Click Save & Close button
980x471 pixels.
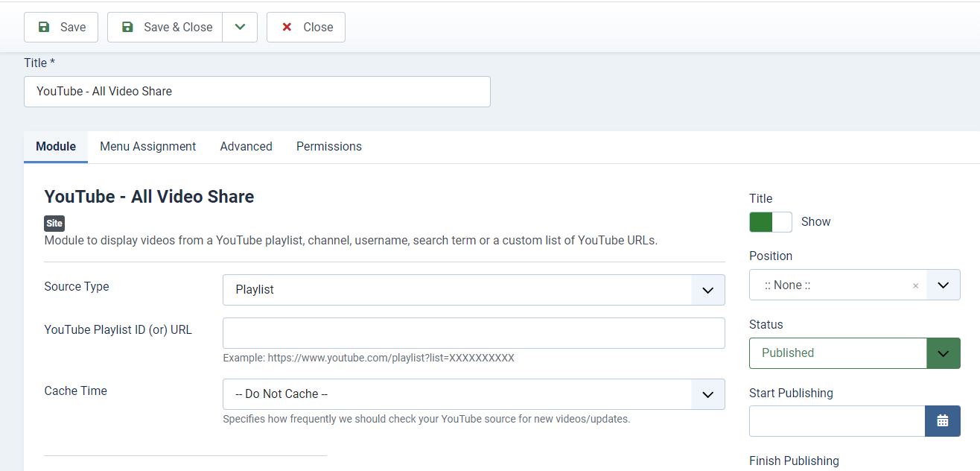point(165,27)
